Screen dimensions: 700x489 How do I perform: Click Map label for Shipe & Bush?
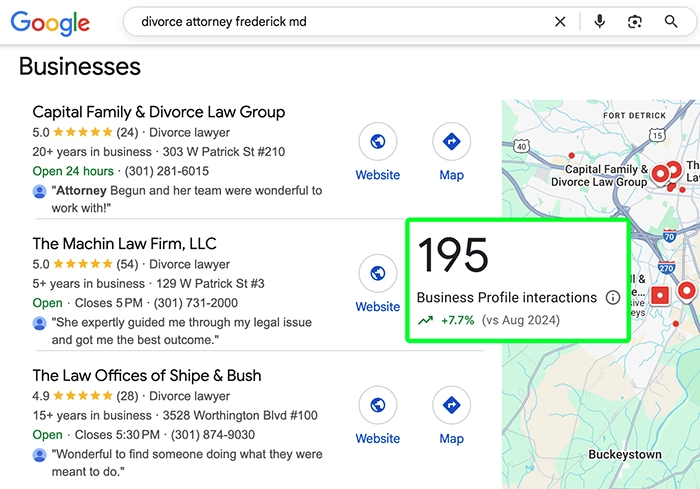(451, 439)
